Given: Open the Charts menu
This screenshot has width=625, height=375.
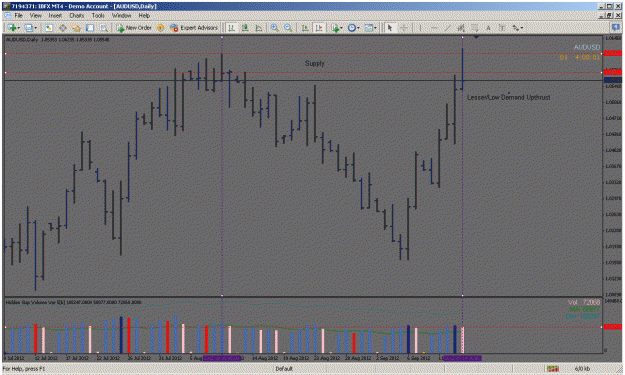Looking at the screenshot, I should tap(77, 16).
